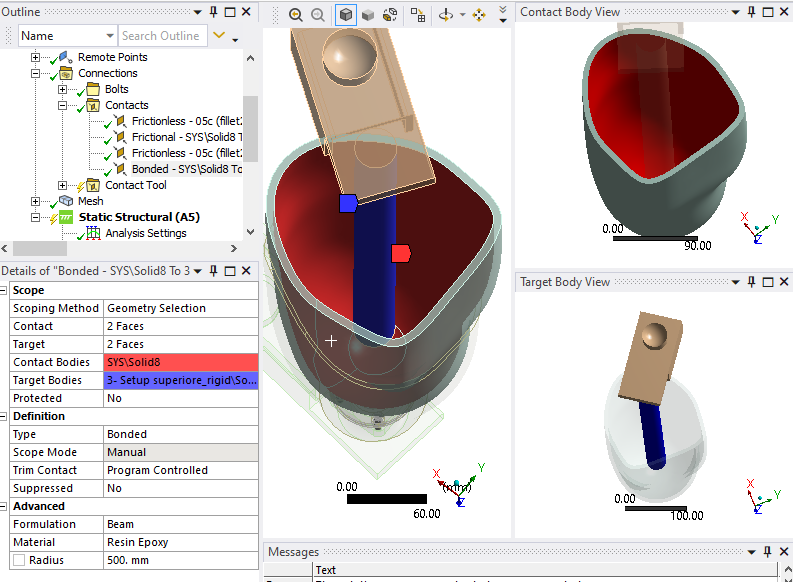Viewport: 793px width, 582px height.
Task: Collapse the Connections node
Action: [35, 73]
